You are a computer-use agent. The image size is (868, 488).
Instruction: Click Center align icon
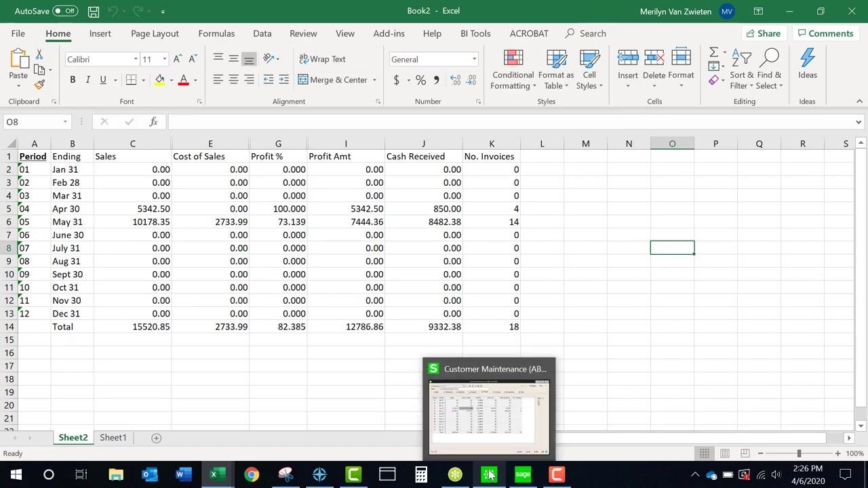(x=233, y=80)
